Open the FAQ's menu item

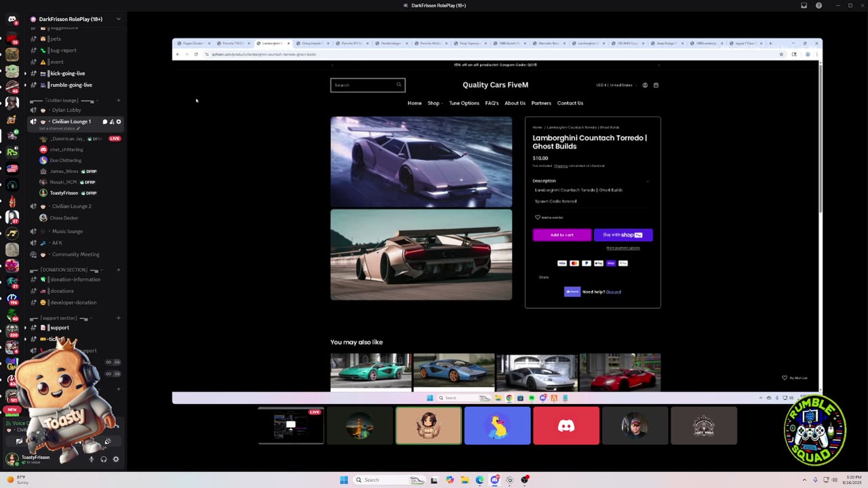tap(492, 103)
